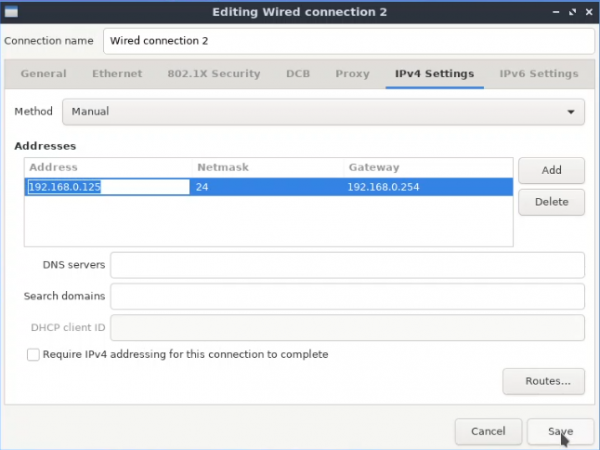Open the IPv6 Settings tab

[539, 73]
